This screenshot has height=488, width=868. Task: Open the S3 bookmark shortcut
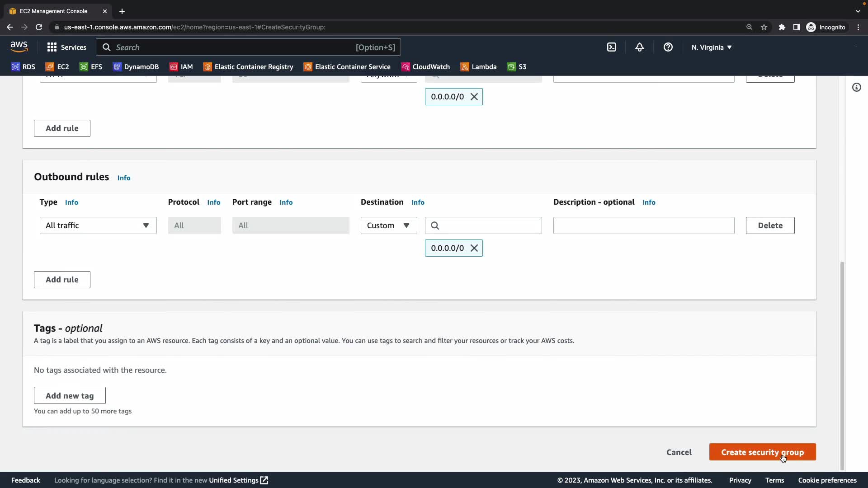(x=517, y=67)
